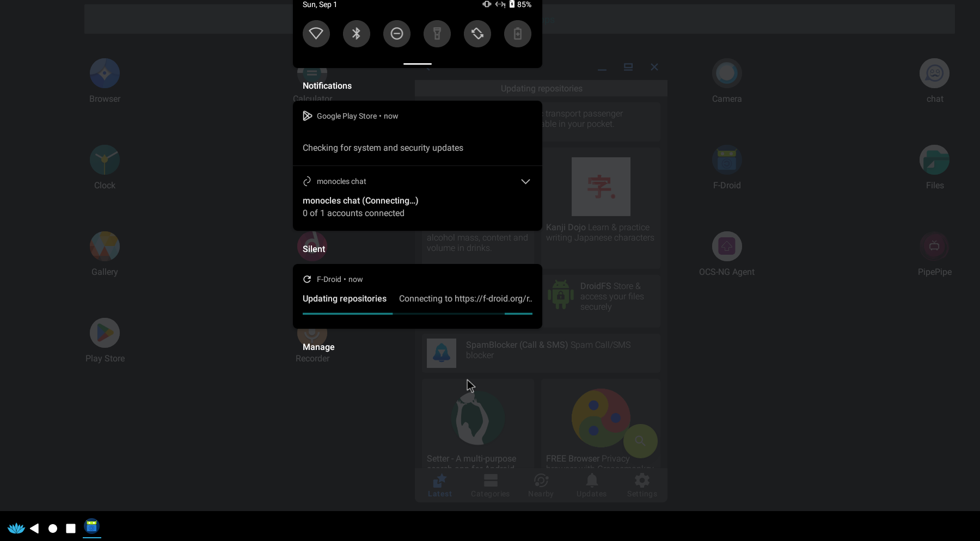This screenshot has height=541, width=980.
Task: Toggle the Wi-Fi quick setting
Action: coord(316,34)
